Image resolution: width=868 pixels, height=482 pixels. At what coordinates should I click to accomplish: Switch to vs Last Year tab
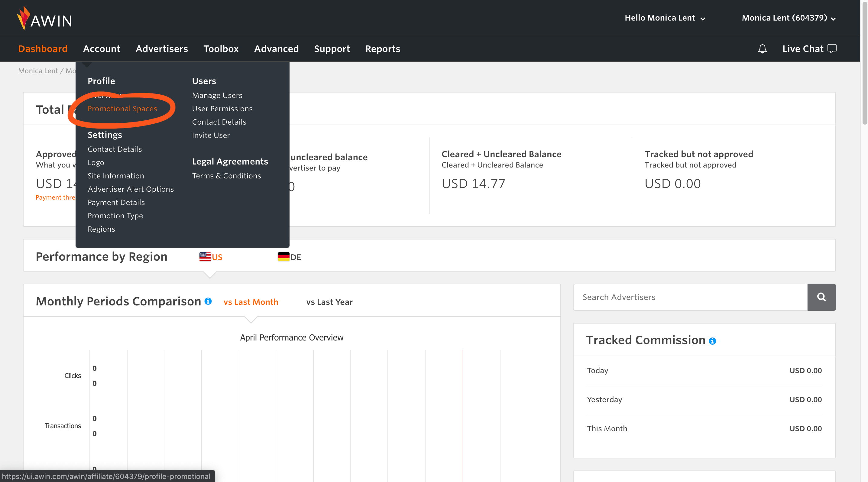tap(329, 302)
